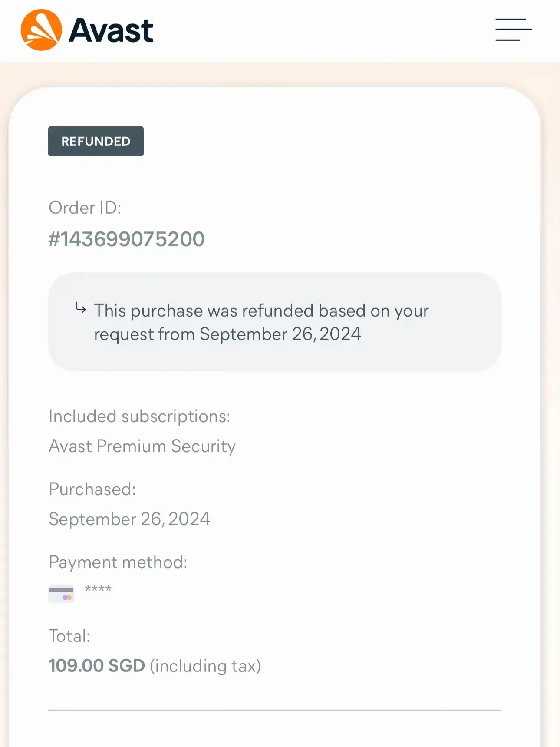Click 'request from September 26, 2024' text
The width and height of the screenshot is (560, 747).
pos(227,334)
